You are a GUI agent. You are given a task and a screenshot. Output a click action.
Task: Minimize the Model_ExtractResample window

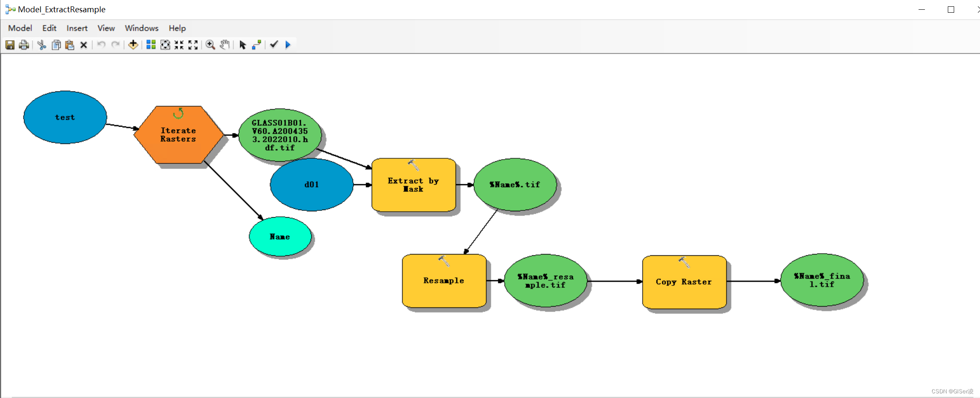pos(922,9)
